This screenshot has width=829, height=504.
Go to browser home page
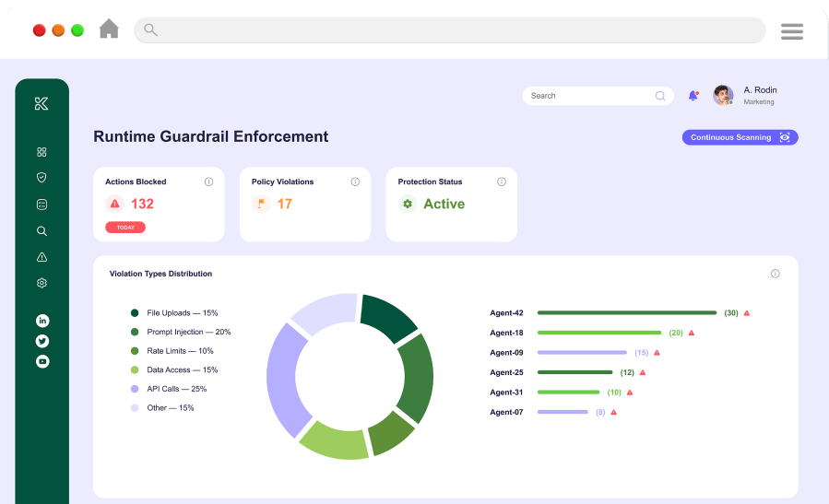[x=109, y=29]
